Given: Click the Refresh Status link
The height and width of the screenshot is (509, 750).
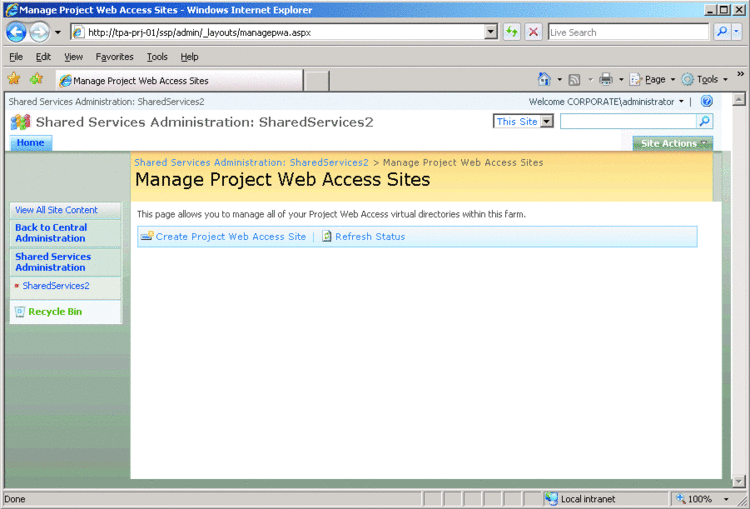Looking at the screenshot, I should (x=370, y=237).
